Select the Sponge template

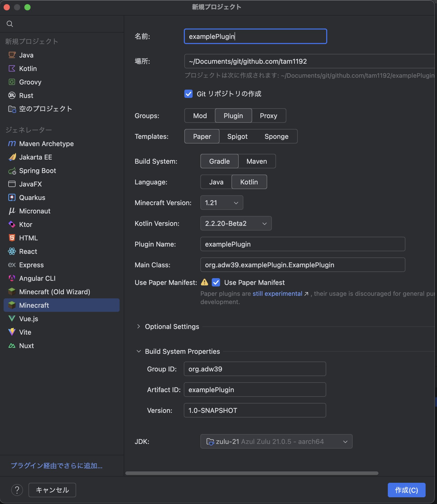276,136
